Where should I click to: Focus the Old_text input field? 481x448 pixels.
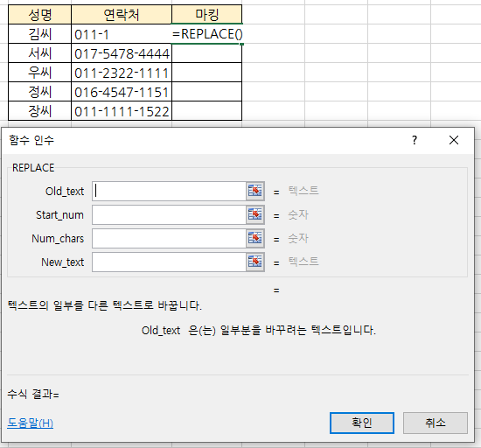point(169,191)
